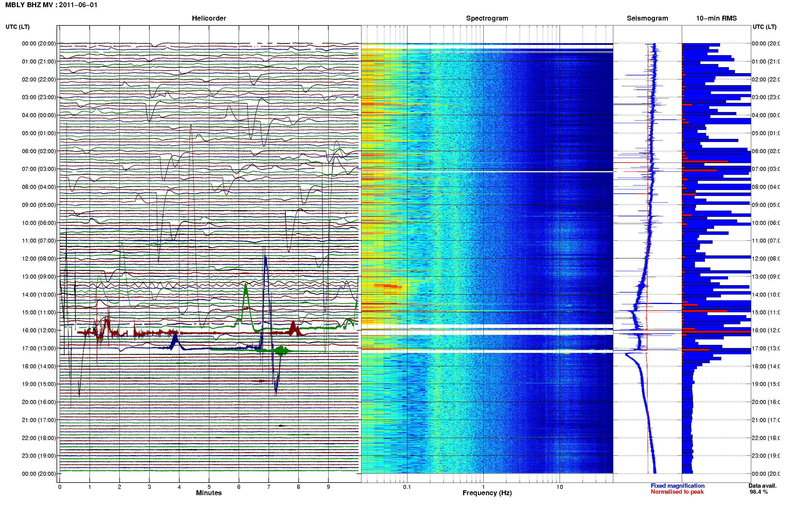Image resolution: width=812 pixels, height=508 pixels.
Task: Select left axis label '23:00 (19:00)'
Action: coord(39,456)
